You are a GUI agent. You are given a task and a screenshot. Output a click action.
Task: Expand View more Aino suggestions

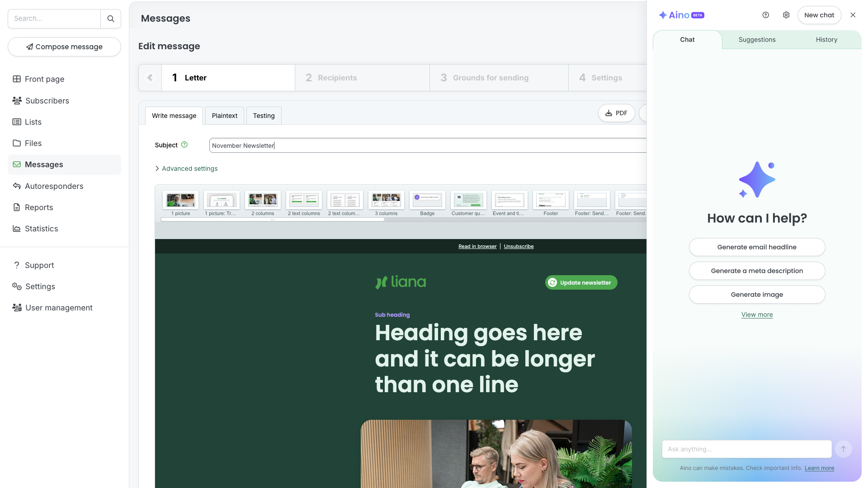click(757, 314)
